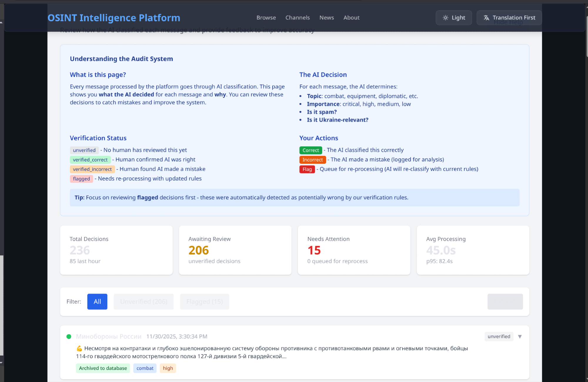The height and width of the screenshot is (382, 588).
Task: Click the OSINT Intelligence Platform logo
Action: pyautogui.click(x=114, y=18)
